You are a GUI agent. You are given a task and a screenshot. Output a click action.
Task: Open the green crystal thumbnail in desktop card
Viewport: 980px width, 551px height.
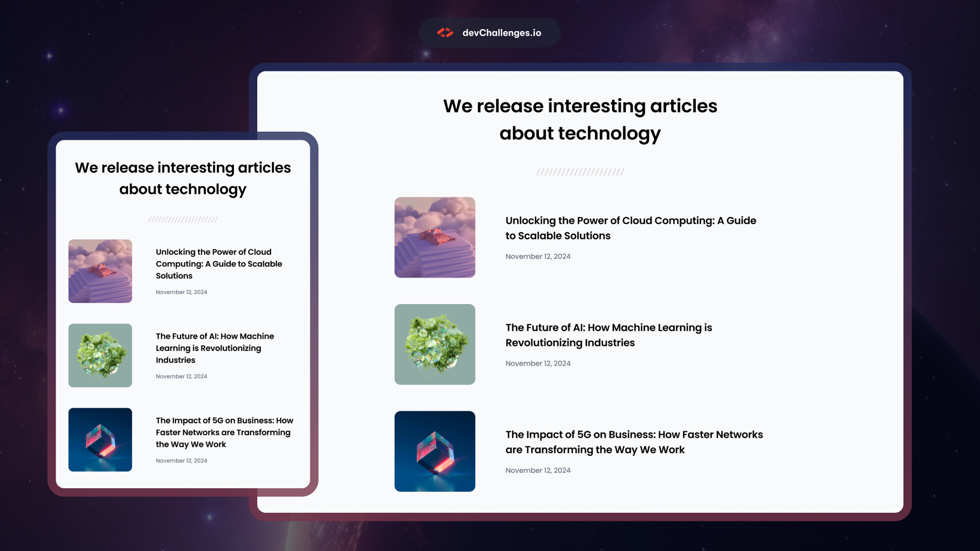[x=434, y=344]
